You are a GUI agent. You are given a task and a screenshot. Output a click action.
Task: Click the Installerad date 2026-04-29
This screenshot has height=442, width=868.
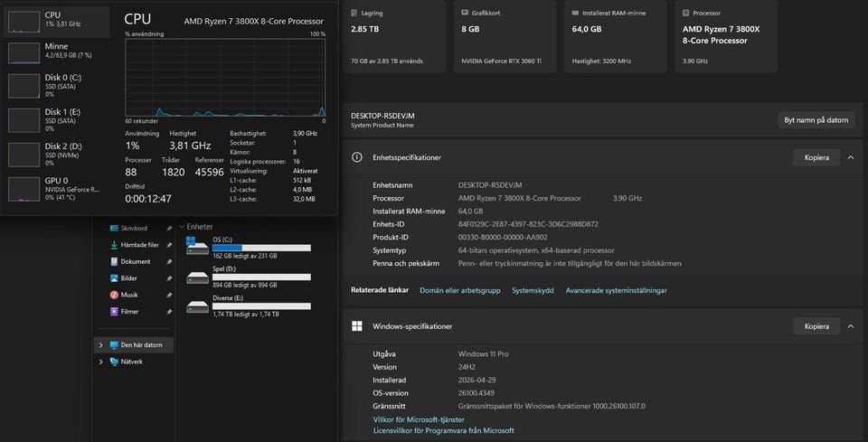[x=479, y=380]
